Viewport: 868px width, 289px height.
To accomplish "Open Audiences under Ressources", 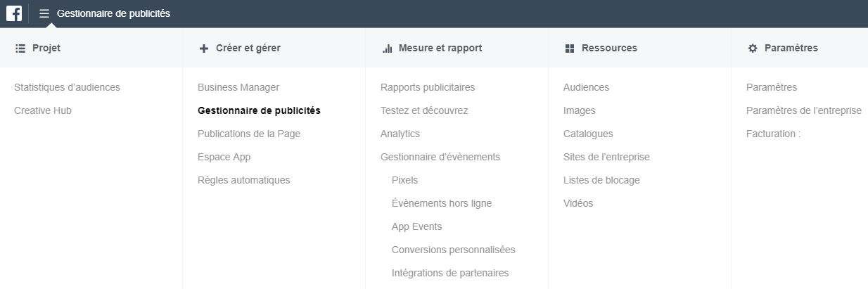I will [x=586, y=87].
